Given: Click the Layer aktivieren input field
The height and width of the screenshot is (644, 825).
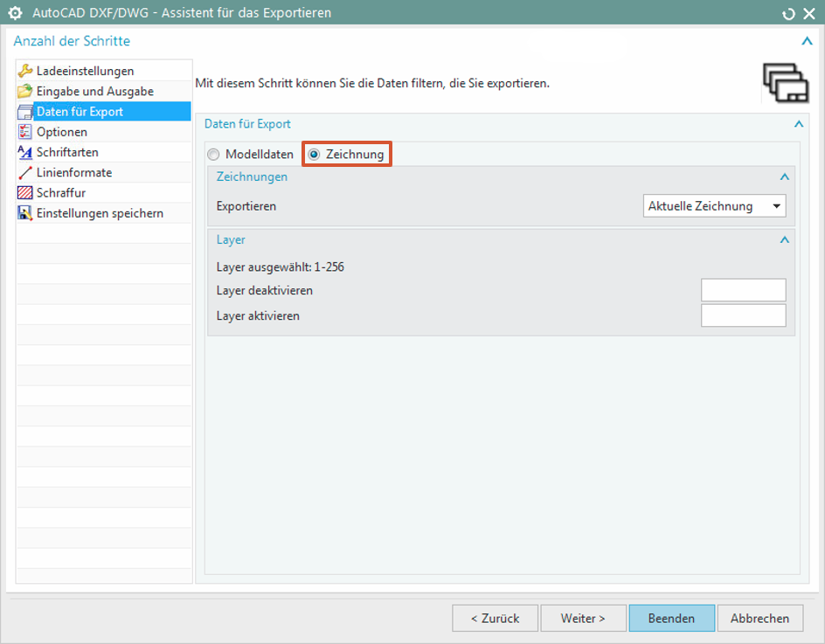Looking at the screenshot, I should (x=743, y=315).
